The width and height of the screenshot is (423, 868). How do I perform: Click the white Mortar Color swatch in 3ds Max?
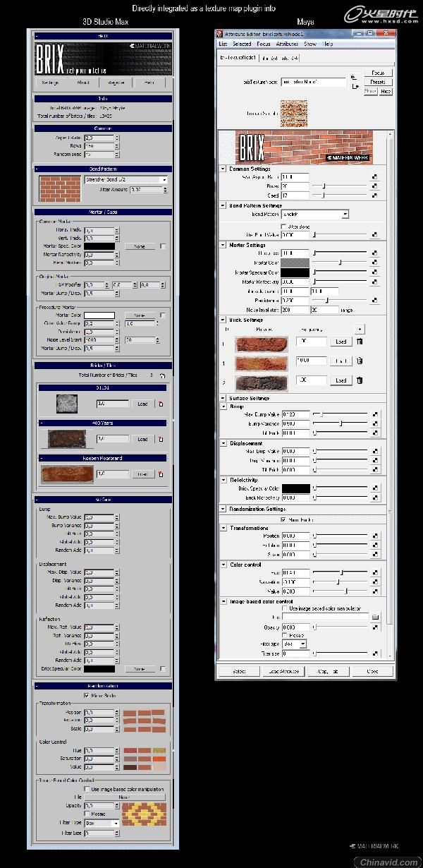[x=99, y=315]
